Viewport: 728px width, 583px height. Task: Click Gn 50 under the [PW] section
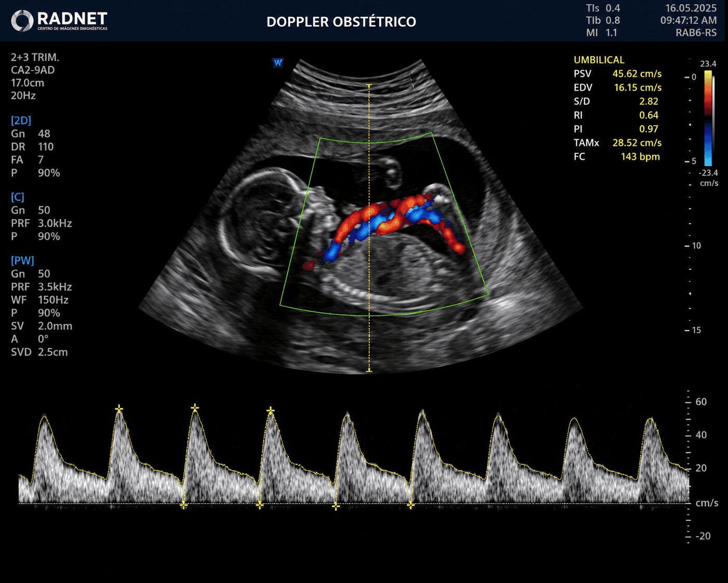[x=31, y=273]
